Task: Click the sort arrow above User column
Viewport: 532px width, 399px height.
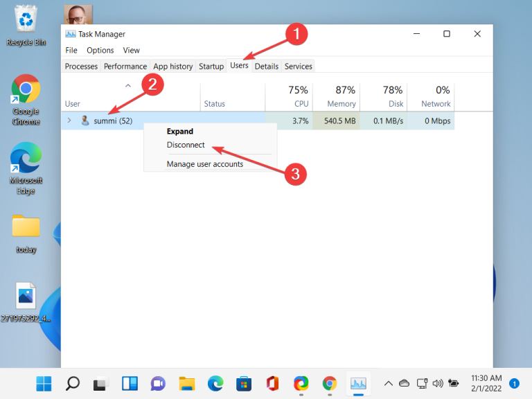Action: tap(128, 86)
